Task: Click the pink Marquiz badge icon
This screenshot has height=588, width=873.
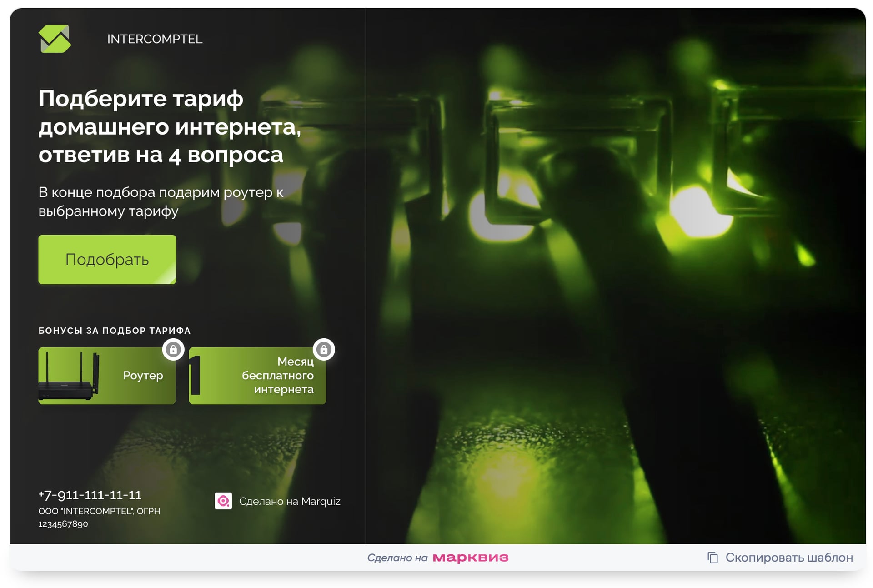Action: tap(223, 501)
